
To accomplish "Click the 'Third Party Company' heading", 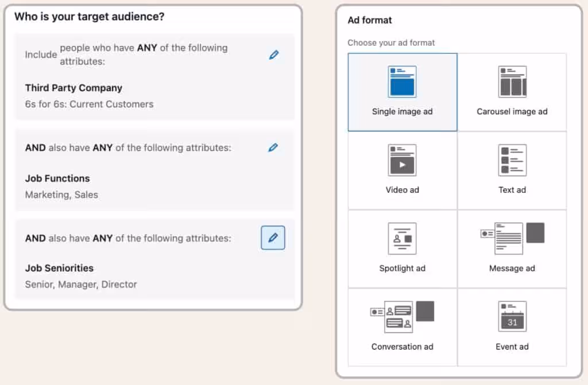I will [73, 88].
